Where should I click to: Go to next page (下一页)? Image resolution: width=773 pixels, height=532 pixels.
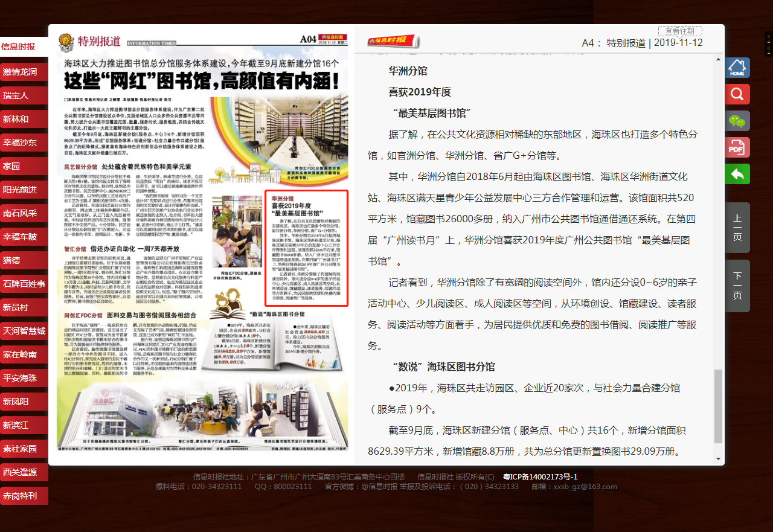(x=737, y=286)
